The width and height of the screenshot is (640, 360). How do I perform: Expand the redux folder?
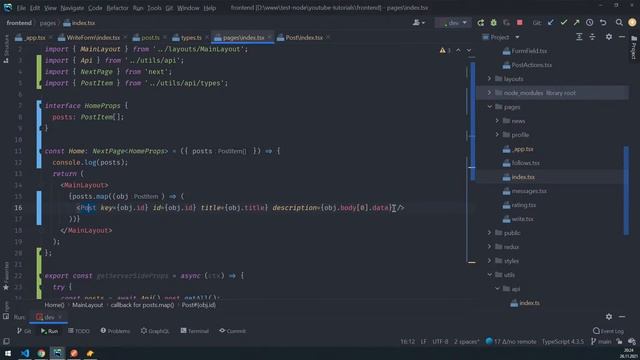point(489,247)
